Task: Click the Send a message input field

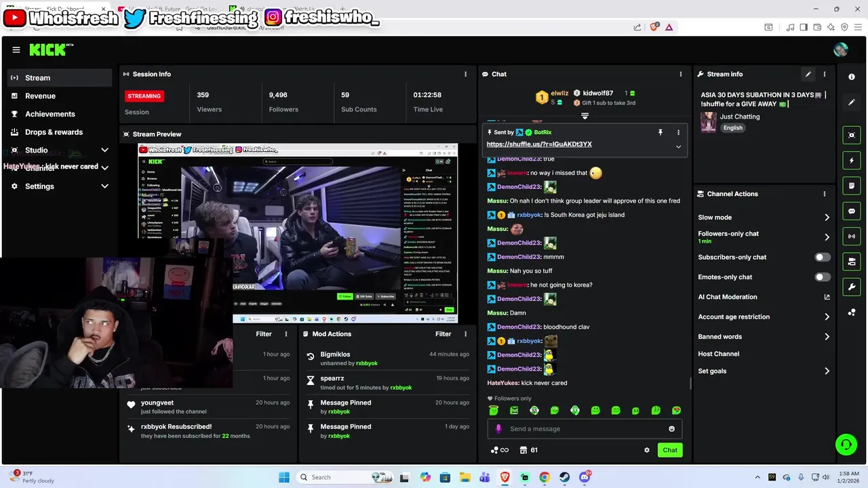Action: [585, 428]
